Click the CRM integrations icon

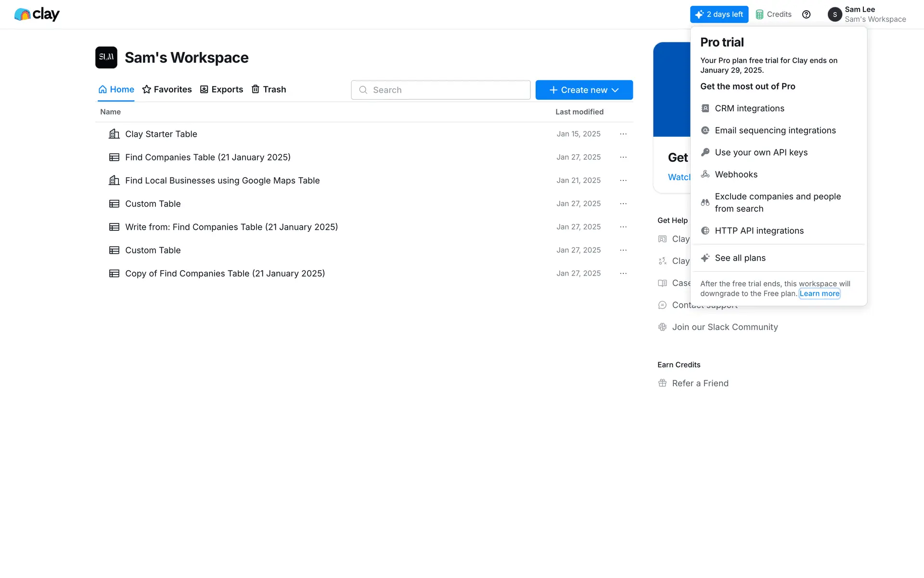pyautogui.click(x=705, y=108)
